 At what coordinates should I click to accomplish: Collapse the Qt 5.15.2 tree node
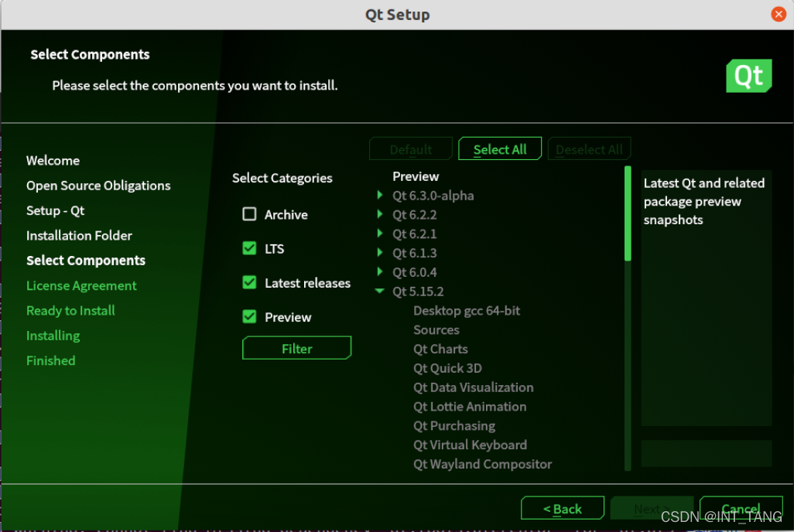coord(380,291)
